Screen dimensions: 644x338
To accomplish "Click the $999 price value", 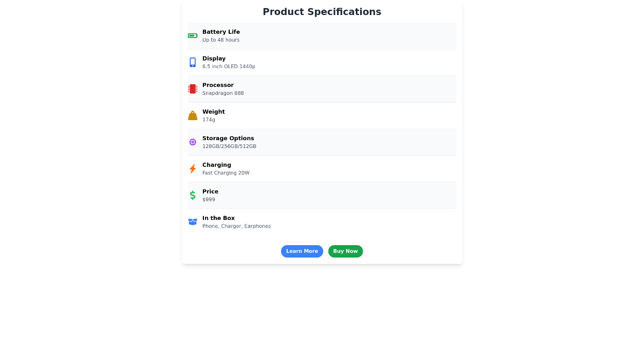I will (x=209, y=200).
